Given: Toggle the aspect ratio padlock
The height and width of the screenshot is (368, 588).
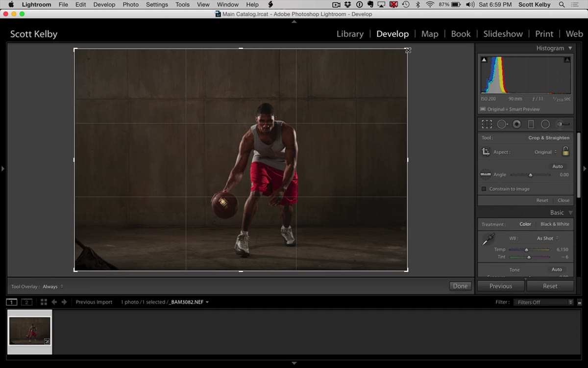Looking at the screenshot, I should (565, 151).
